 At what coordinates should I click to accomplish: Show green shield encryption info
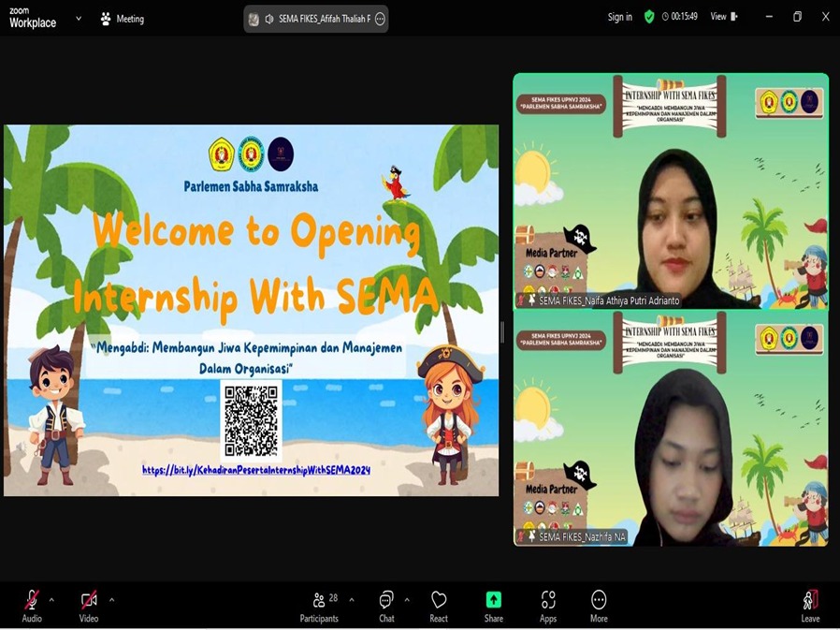pos(649,17)
